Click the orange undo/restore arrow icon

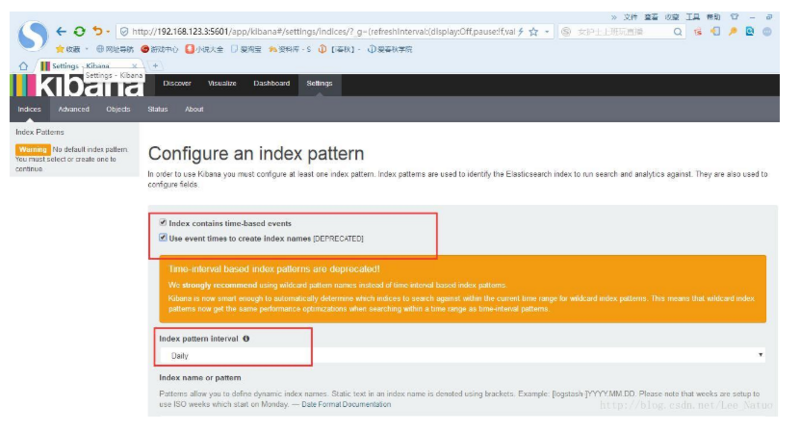pyautogui.click(x=97, y=31)
